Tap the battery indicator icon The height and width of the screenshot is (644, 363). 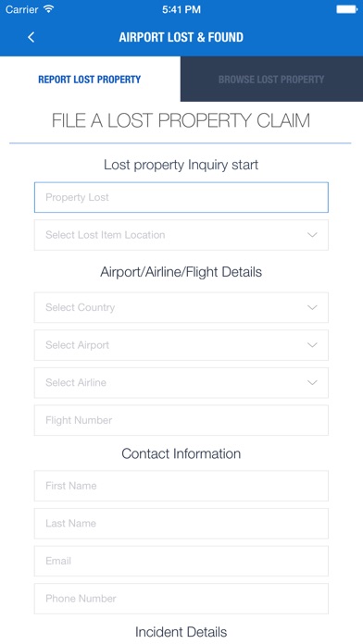[x=347, y=9]
